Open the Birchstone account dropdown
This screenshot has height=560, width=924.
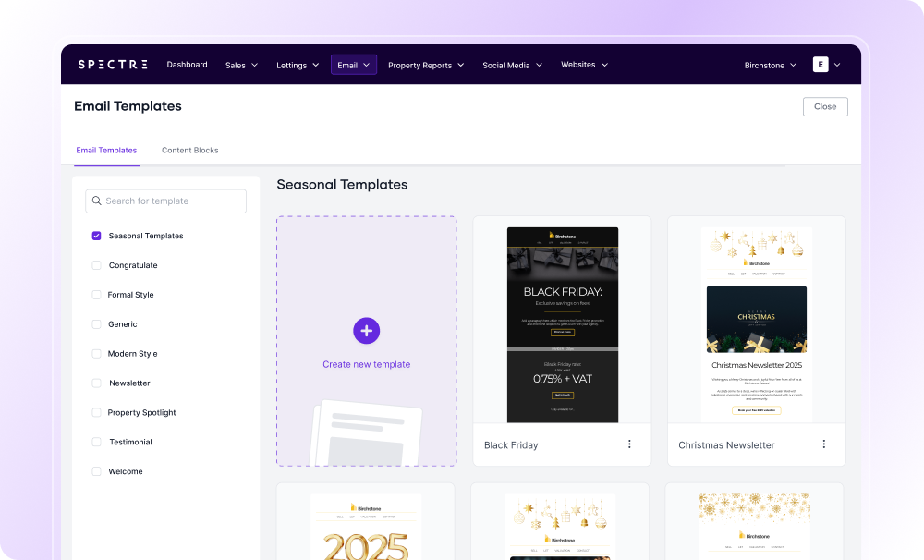pos(771,65)
